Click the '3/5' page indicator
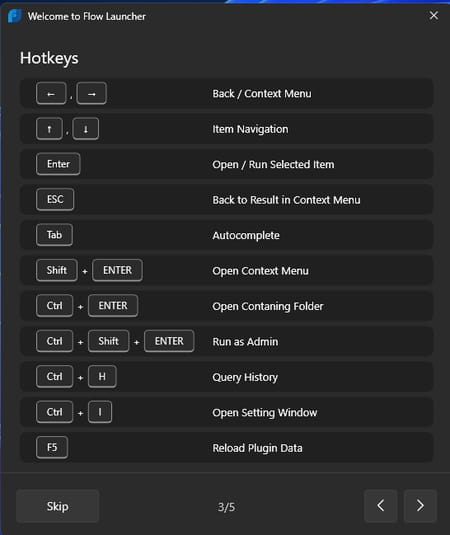450x535 pixels. 226,507
